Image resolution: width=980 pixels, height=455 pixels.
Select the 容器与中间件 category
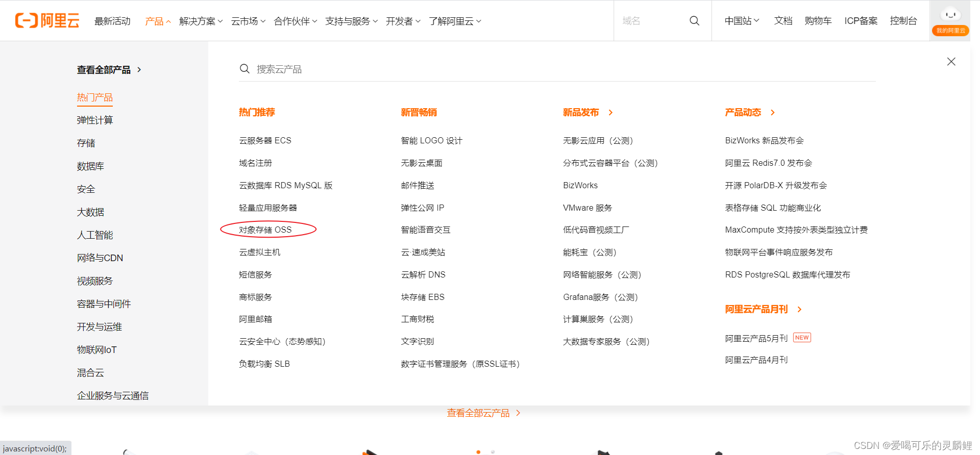click(x=104, y=304)
